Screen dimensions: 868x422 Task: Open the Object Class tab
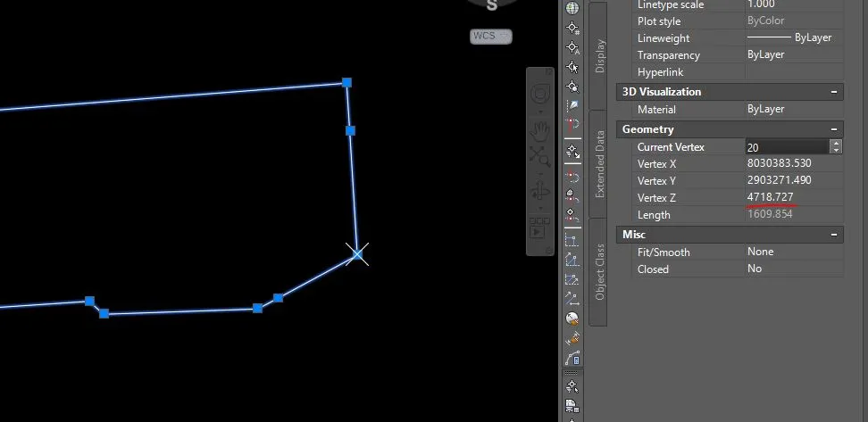599,271
